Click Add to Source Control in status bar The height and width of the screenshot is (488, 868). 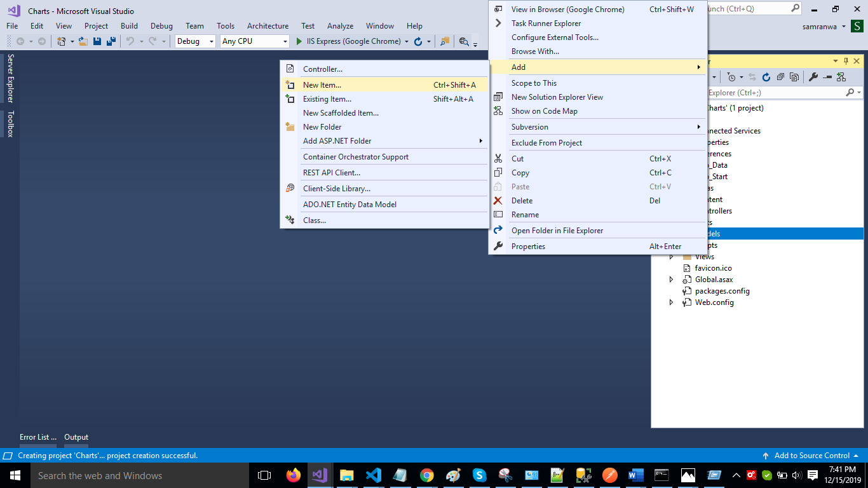tap(811, 456)
